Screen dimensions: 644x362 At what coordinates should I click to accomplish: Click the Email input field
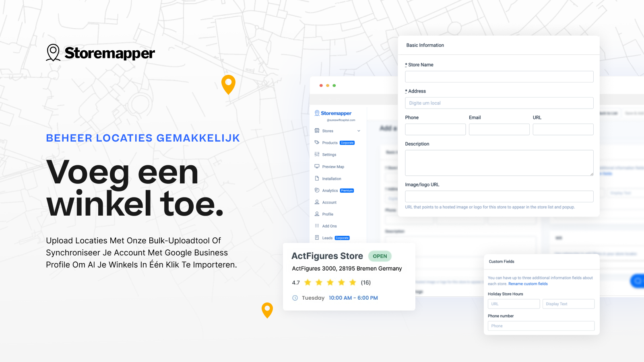(499, 130)
